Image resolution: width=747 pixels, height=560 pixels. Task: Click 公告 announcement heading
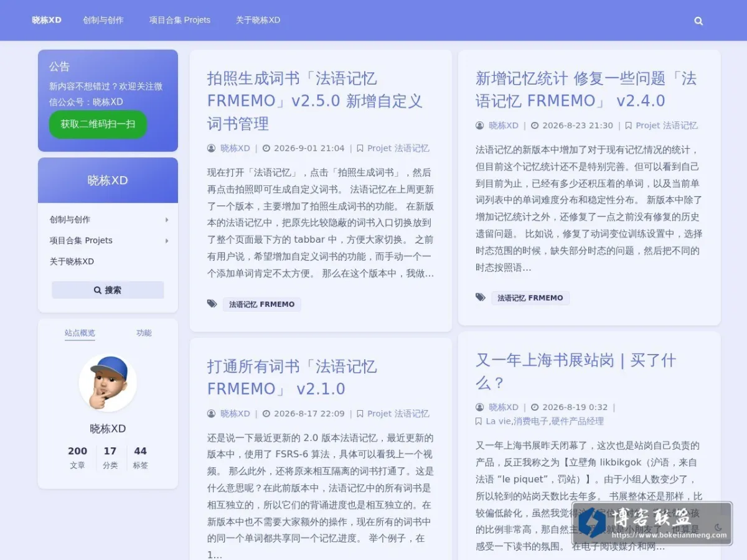tap(60, 67)
